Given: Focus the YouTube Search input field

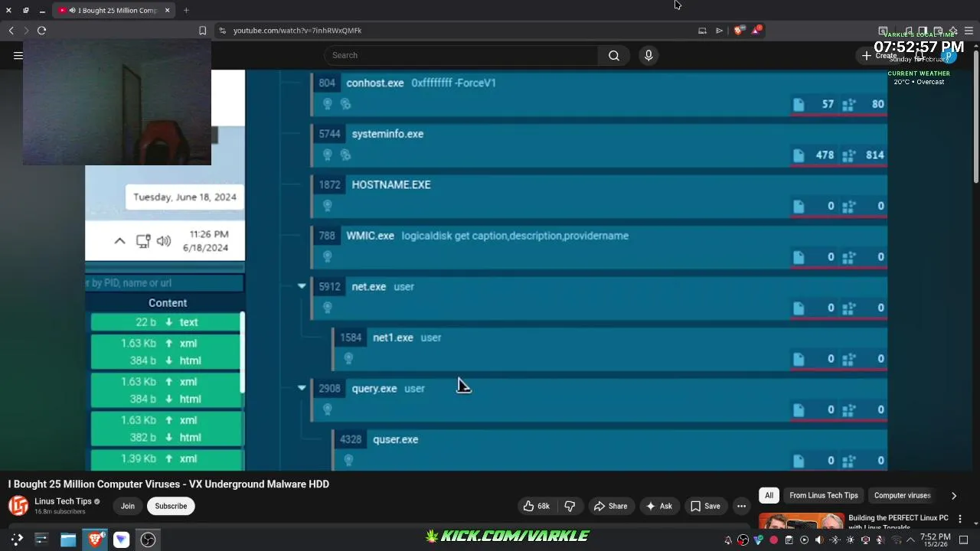Looking at the screenshot, I should click(462, 55).
